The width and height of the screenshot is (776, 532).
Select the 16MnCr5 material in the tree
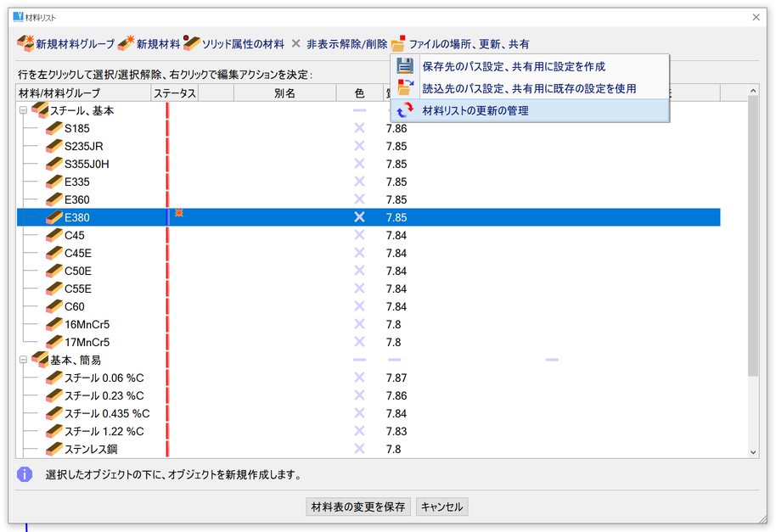(87, 324)
